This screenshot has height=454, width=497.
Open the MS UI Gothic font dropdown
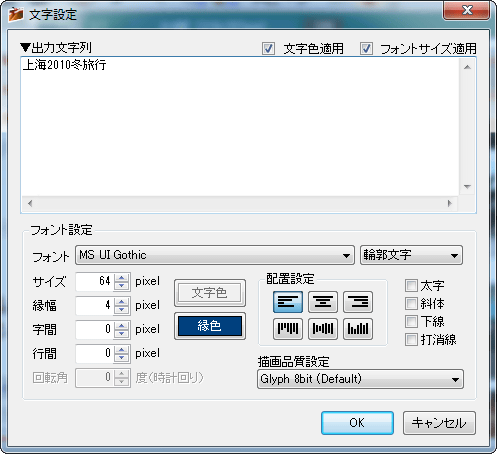pos(215,255)
